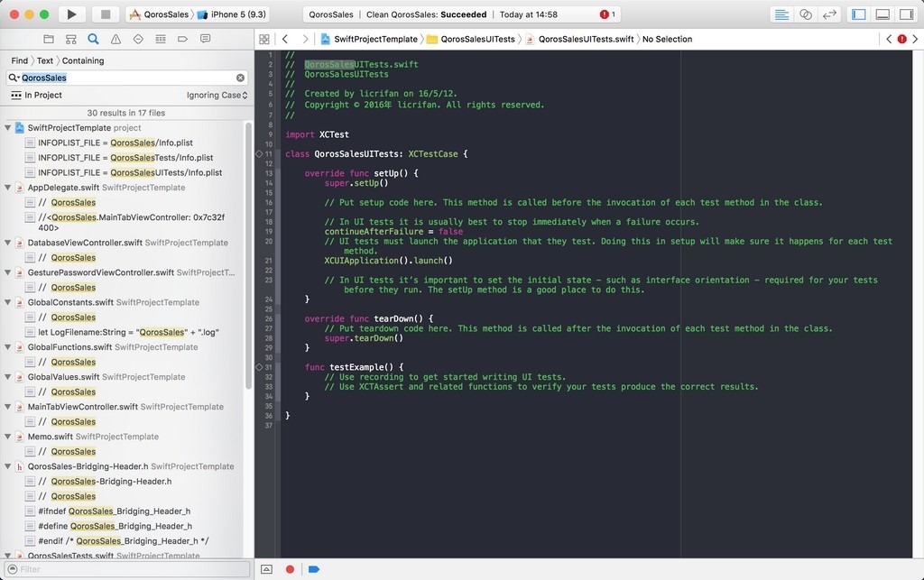Image resolution: width=924 pixels, height=580 pixels.
Task: Collapse GlobalConstants.swift results
Action: tap(7, 302)
